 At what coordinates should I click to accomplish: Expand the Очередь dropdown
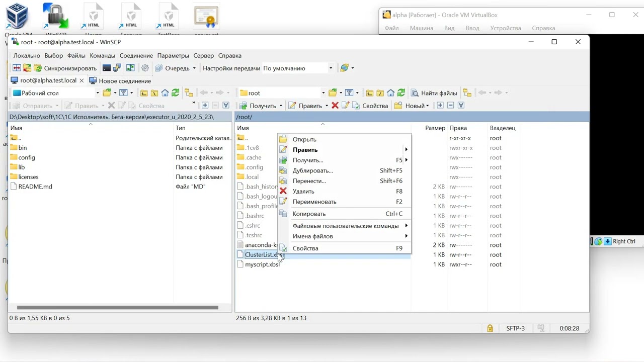coord(194,68)
